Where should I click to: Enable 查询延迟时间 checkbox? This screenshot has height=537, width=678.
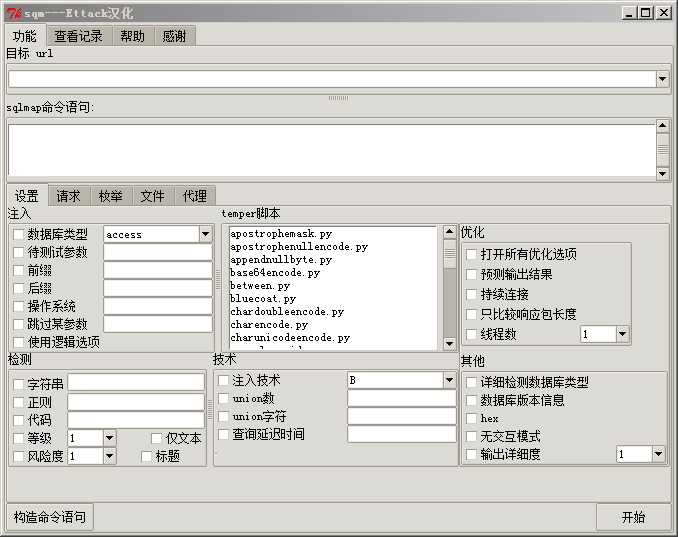point(223,434)
